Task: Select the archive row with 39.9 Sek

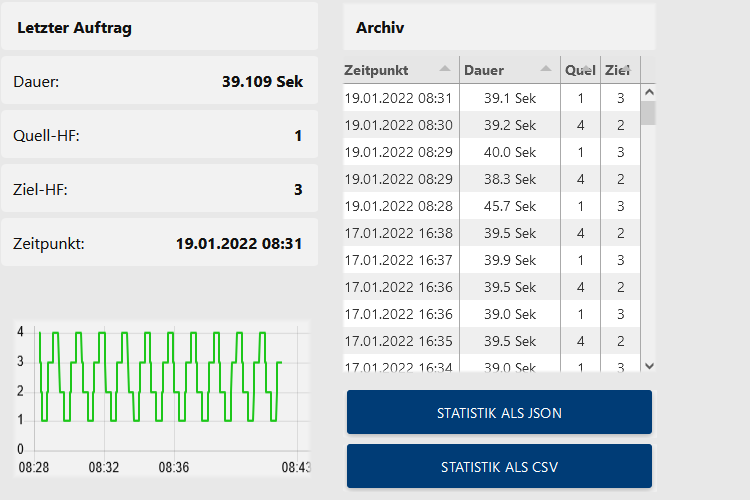Action: (x=510, y=260)
